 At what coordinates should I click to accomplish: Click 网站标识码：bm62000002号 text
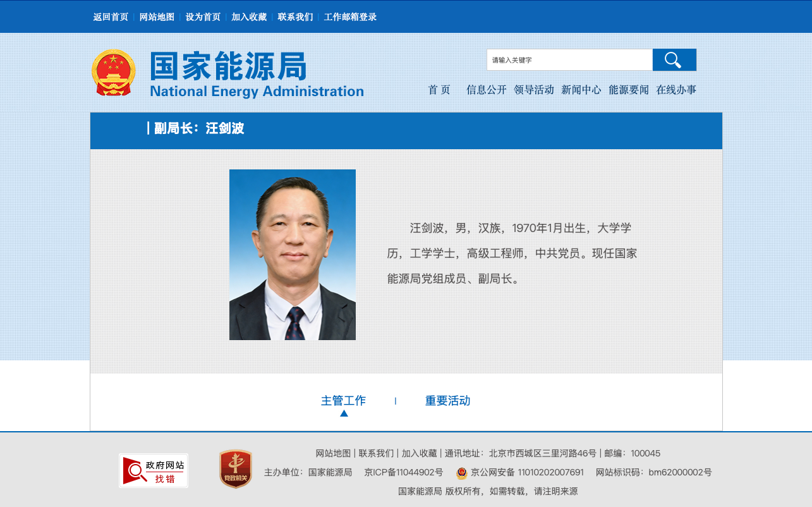653,472
